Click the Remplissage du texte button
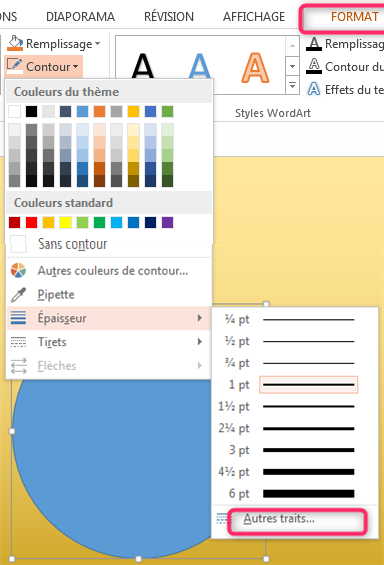The width and height of the screenshot is (384, 565). click(345, 44)
